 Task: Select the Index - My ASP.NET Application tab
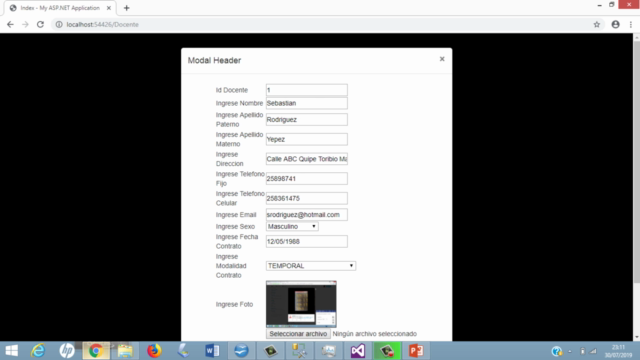pyautogui.click(x=60, y=8)
